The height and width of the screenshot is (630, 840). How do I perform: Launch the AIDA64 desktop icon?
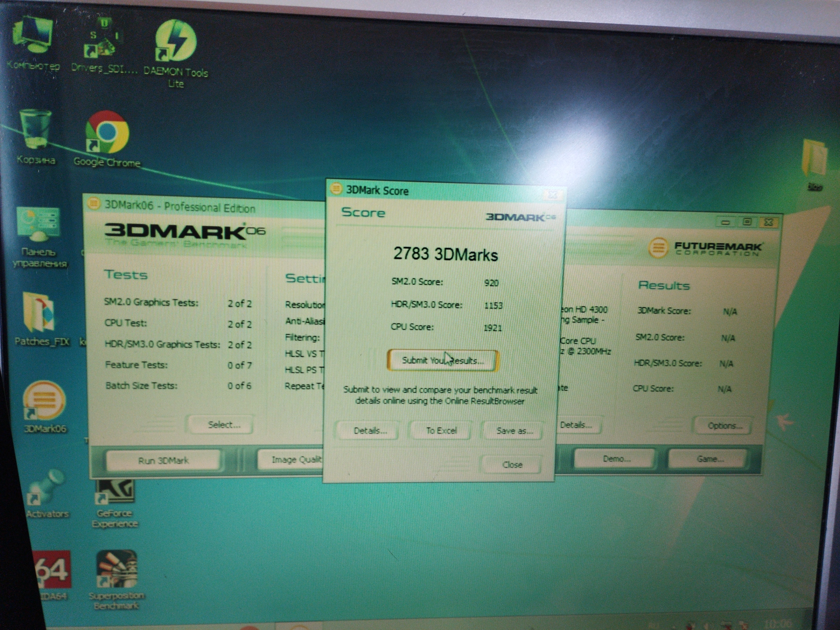click(x=52, y=575)
